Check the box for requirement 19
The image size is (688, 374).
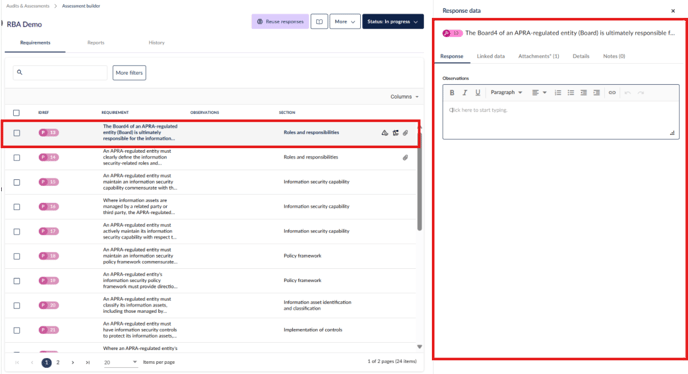pyautogui.click(x=17, y=281)
